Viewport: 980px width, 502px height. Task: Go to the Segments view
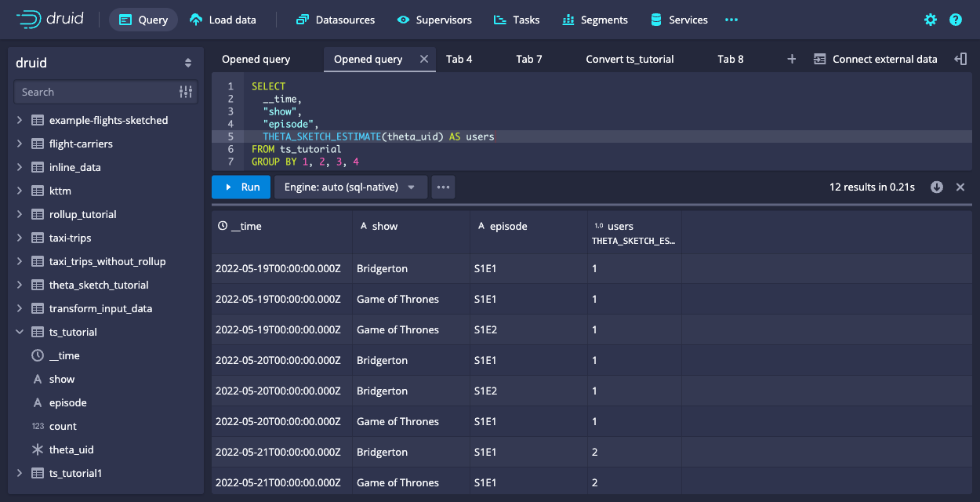595,20
